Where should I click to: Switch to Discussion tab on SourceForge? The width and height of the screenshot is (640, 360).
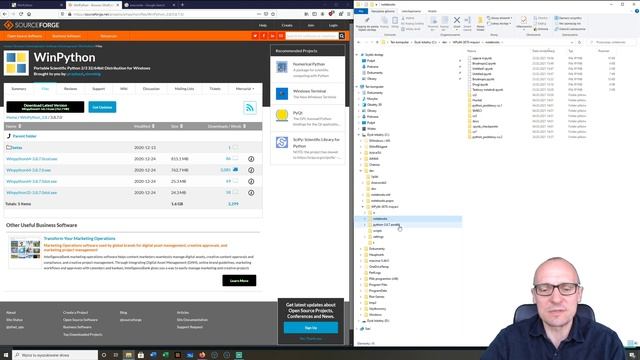(151, 89)
